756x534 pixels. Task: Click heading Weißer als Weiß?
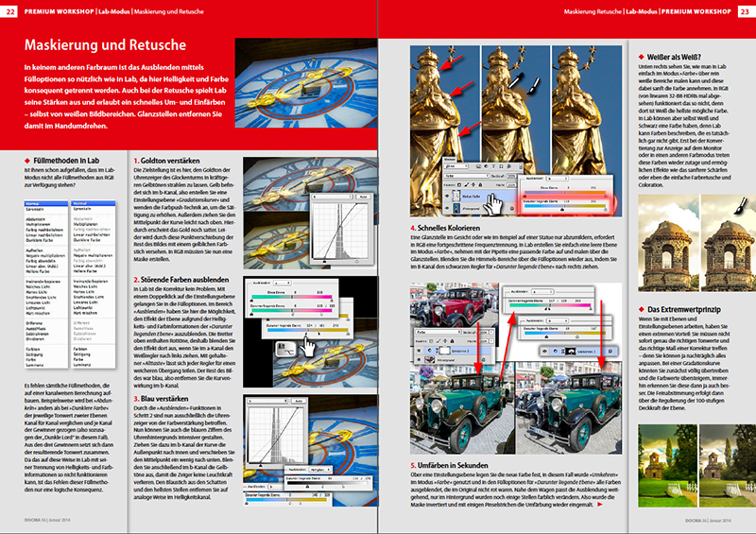tap(674, 57)
